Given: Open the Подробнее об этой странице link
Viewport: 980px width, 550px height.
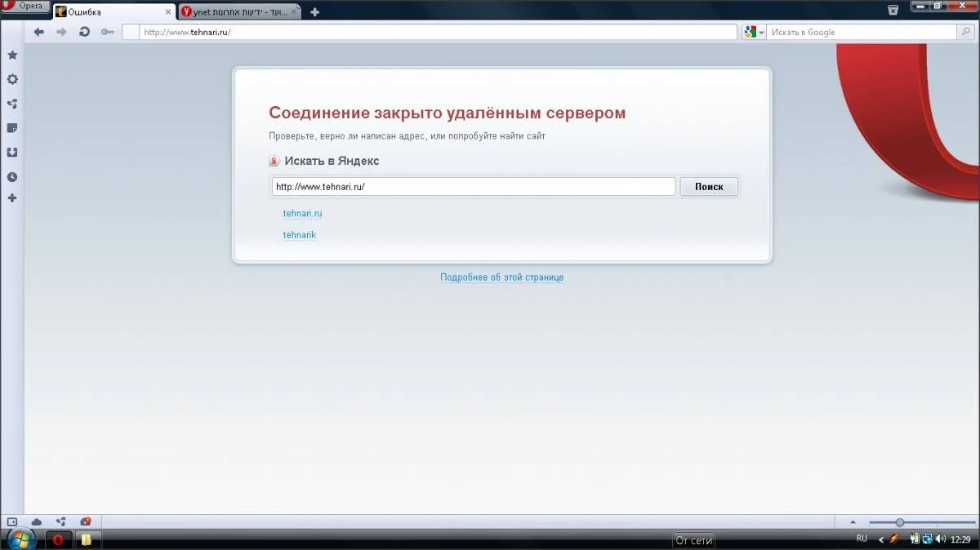Looking at the screenshot, I should pos(501,277).
